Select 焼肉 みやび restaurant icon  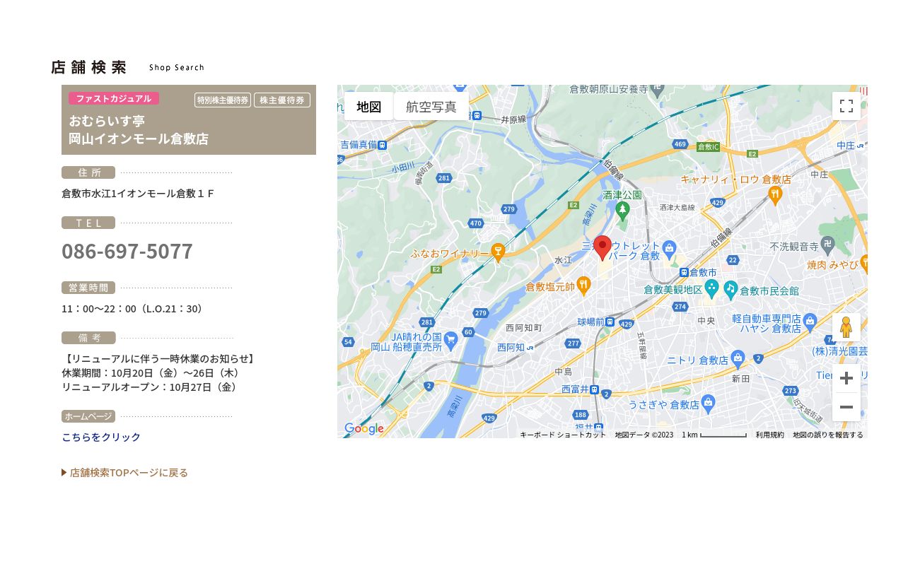point(864,264)
